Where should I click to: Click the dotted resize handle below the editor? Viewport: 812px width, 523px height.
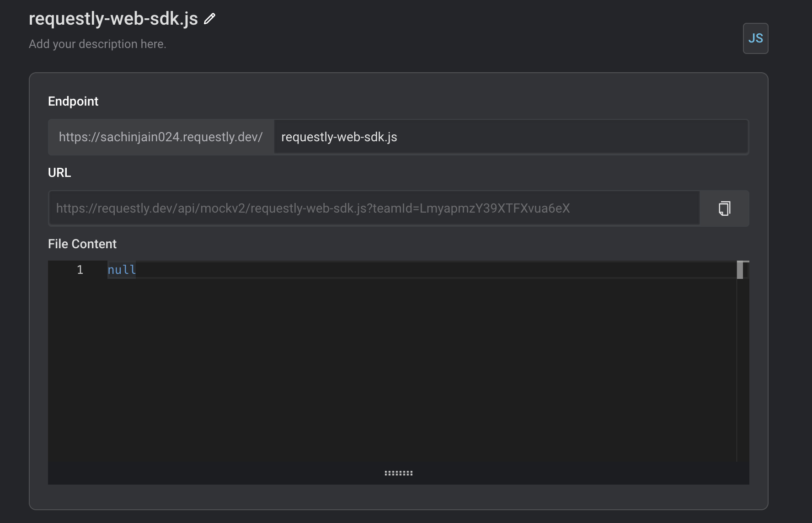pos(399,473)
